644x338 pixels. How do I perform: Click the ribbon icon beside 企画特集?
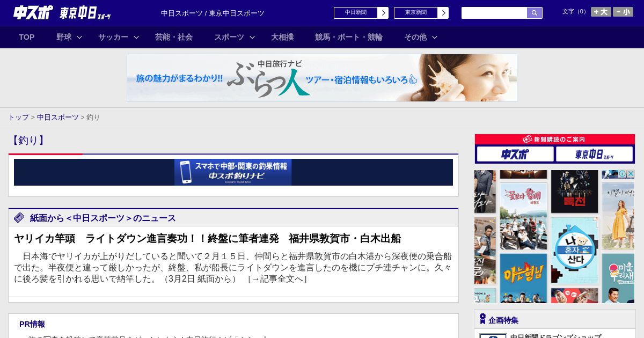482,319
